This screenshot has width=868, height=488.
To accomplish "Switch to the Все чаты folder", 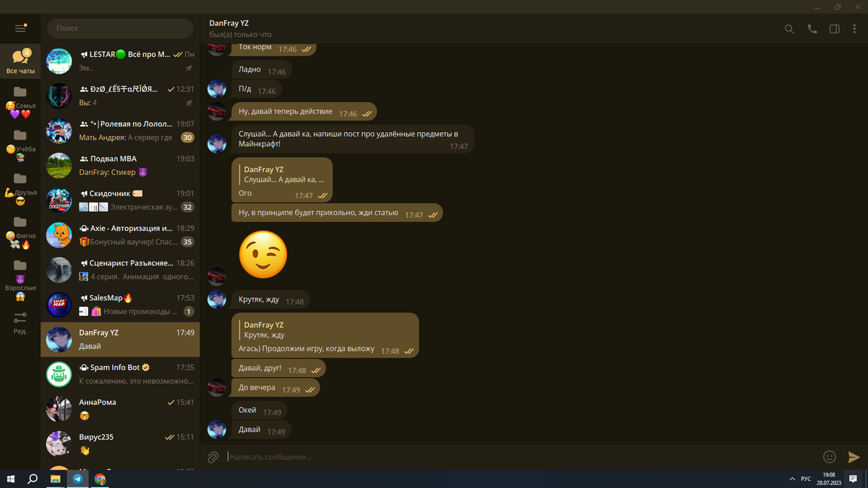I will tap(20, 62).
